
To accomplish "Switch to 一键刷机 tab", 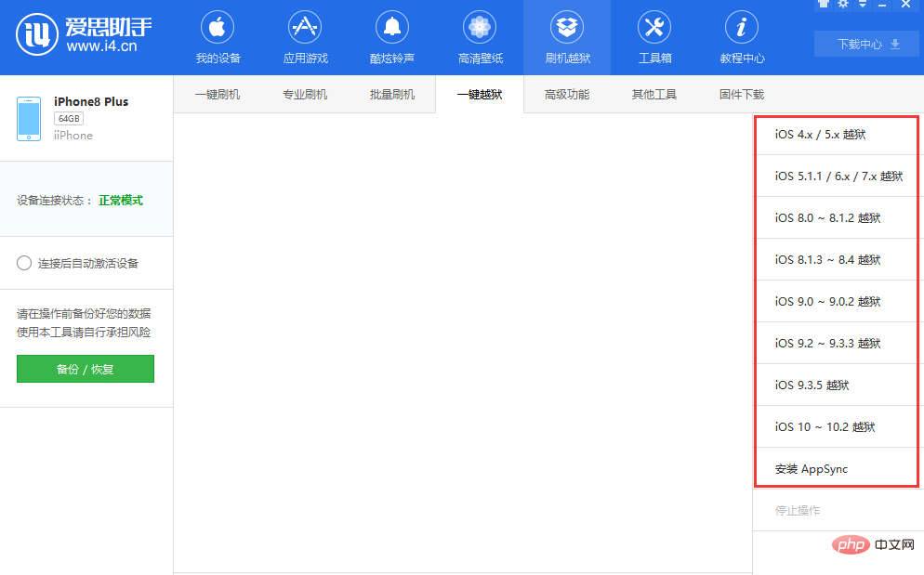I will 218,94.
